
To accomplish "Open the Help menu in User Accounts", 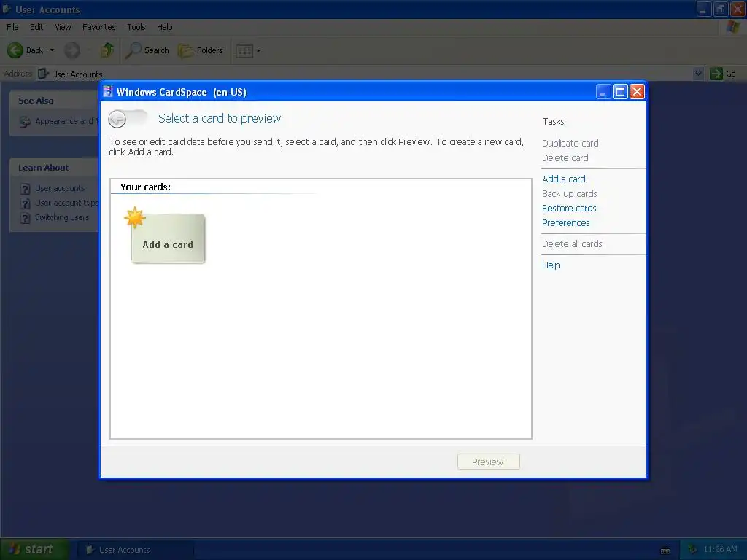I will click(164, 27).
